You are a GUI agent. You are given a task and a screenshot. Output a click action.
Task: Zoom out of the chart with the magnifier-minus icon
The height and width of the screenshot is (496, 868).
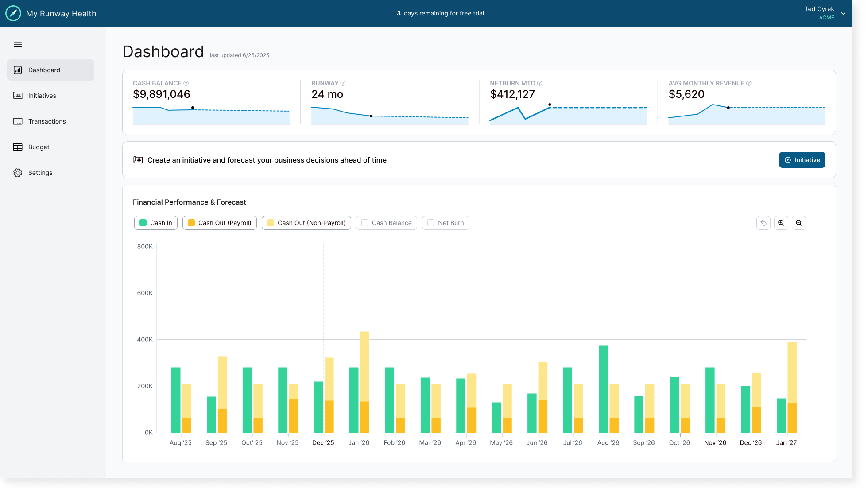799,223
